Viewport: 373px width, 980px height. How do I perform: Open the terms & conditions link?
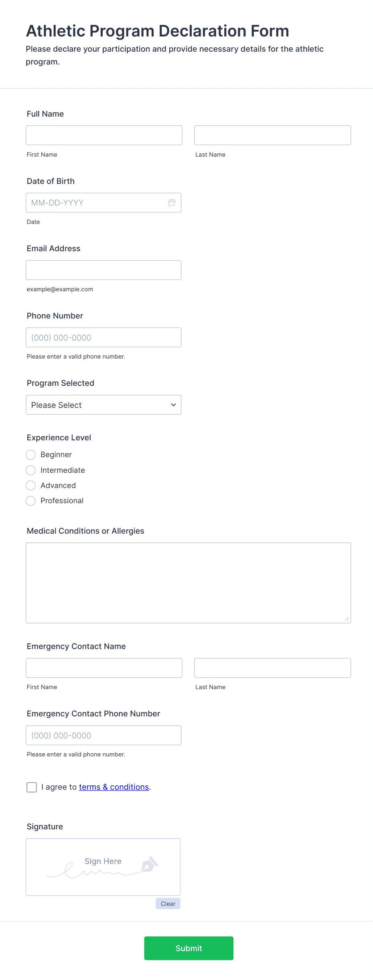coord(114,787)
